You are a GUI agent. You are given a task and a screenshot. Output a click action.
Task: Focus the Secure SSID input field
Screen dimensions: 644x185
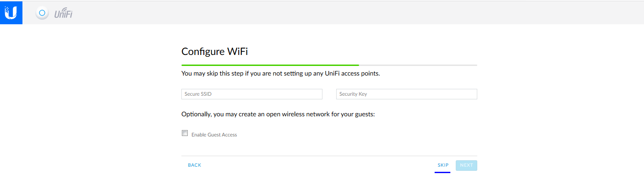252,94
